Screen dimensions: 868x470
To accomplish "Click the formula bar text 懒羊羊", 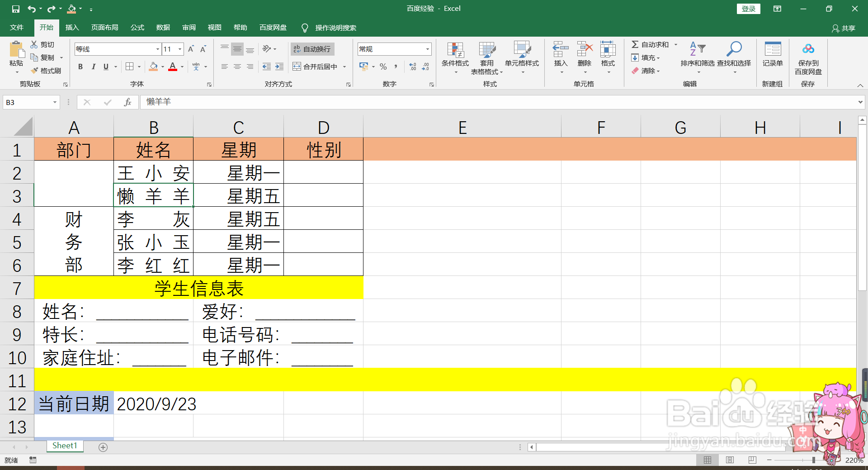I will pos(158,102).
